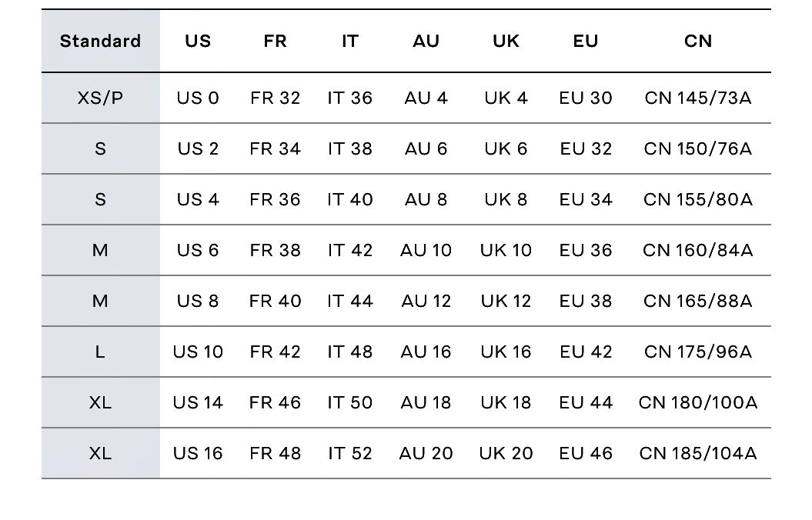The height and width of the screenshot is (520, 812).
Task: Click the AU column header
Action: pos(426,42)
